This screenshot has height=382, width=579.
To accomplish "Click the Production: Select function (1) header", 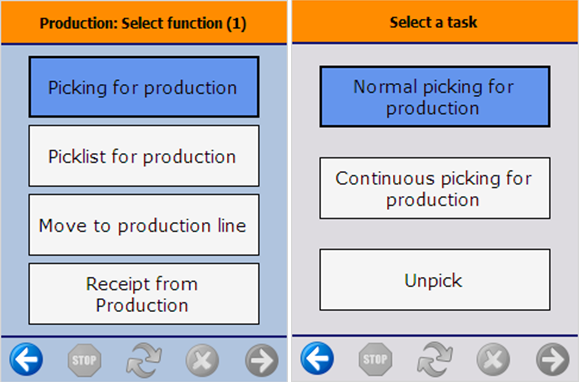I will pos(144,23).
